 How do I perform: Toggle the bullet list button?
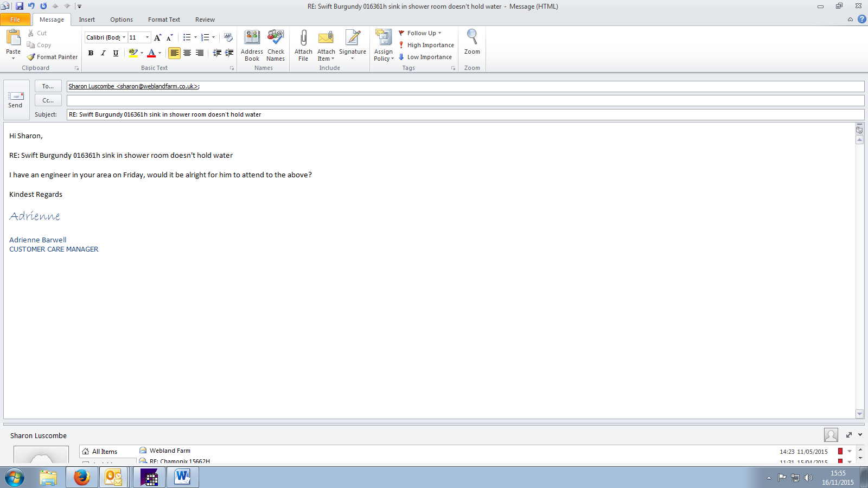(x=187, y=37)
